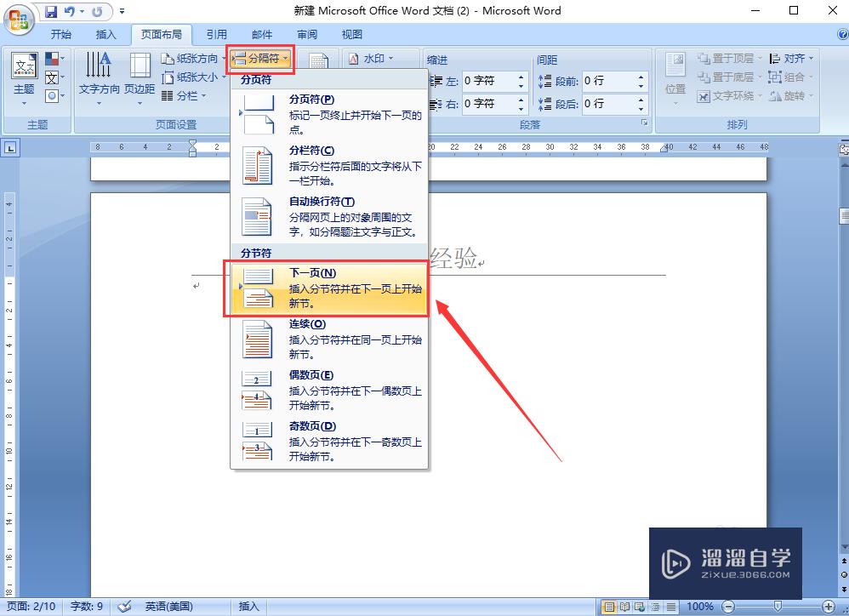Toggle the ruler tab selector on left
The width and height of the screenshot is (849, 616).
pyautogui.click(x=11, y=147)
